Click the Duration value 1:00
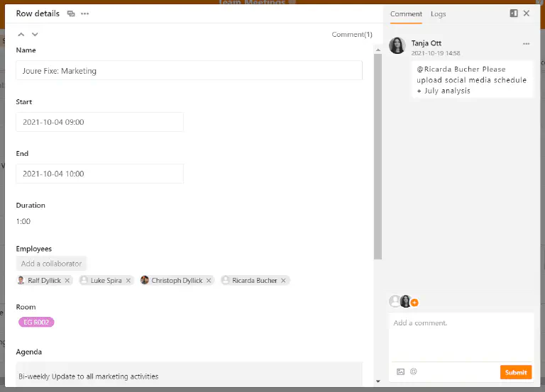 23,221
